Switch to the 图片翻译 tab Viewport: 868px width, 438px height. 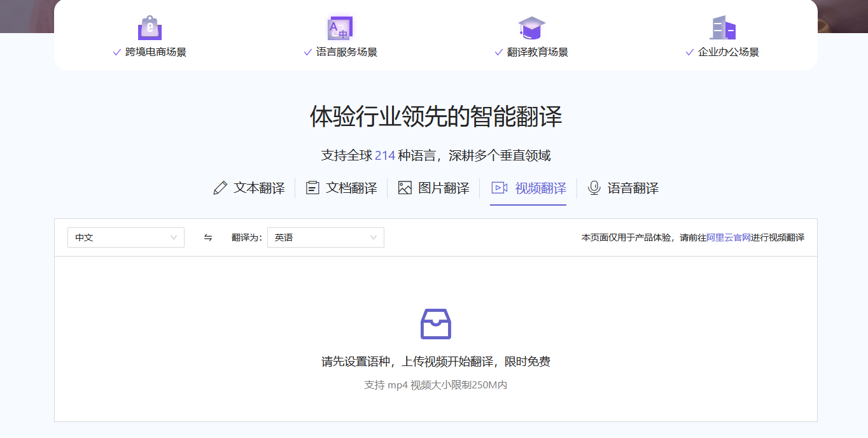(x=433, y=188)
